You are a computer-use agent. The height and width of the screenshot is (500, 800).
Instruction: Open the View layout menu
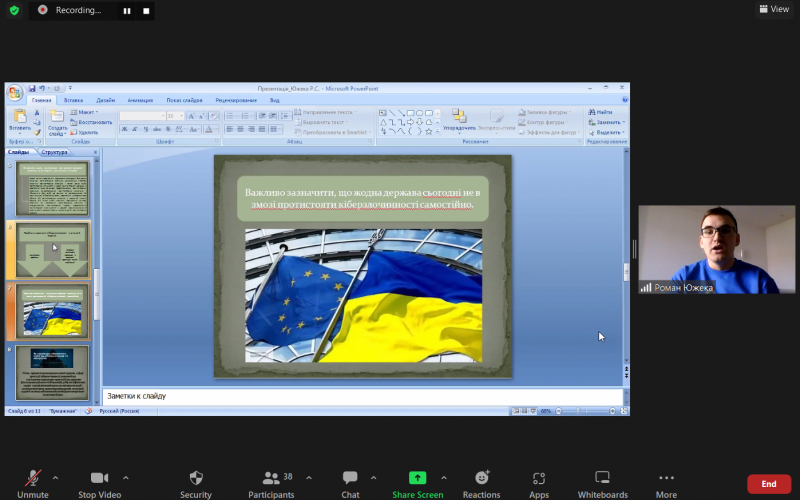coord(774,9)
